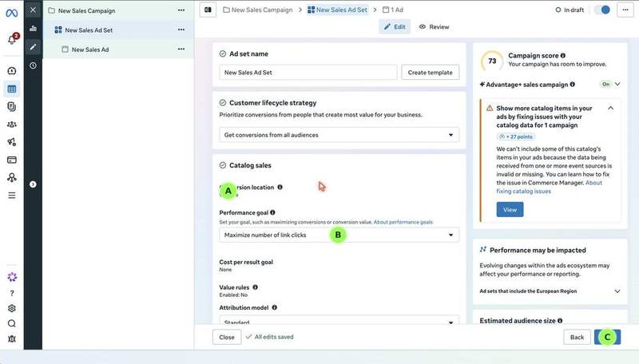Click the Cost per result goal text

(246, 262)
